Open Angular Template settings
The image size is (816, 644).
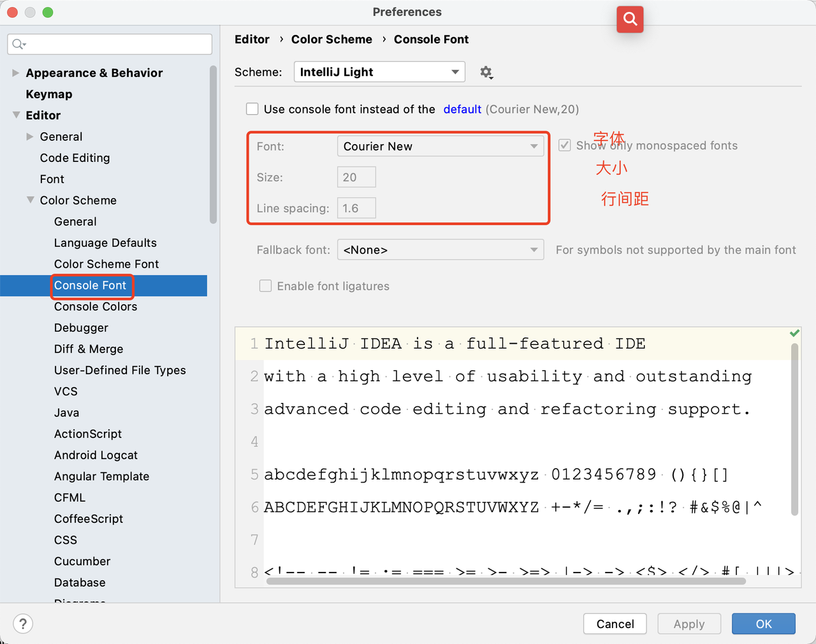101,476
